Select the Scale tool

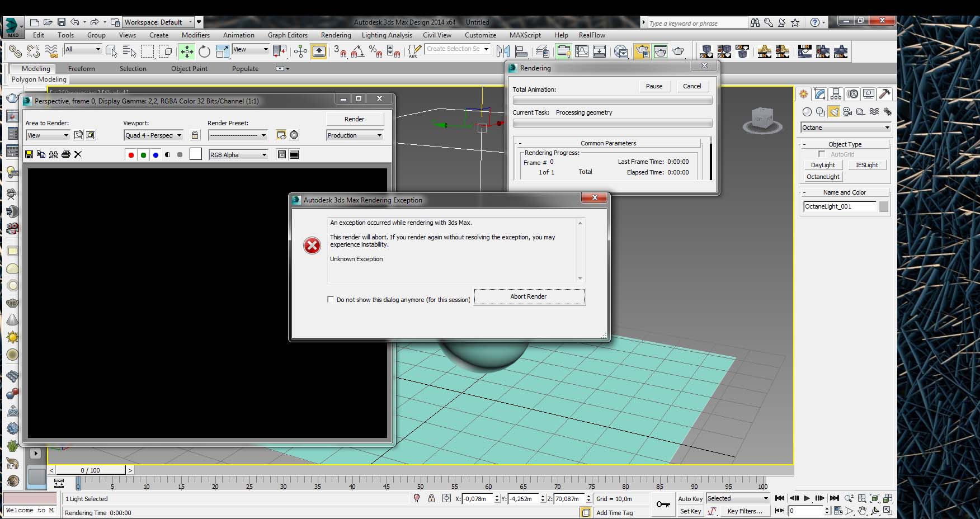[223, 51]
